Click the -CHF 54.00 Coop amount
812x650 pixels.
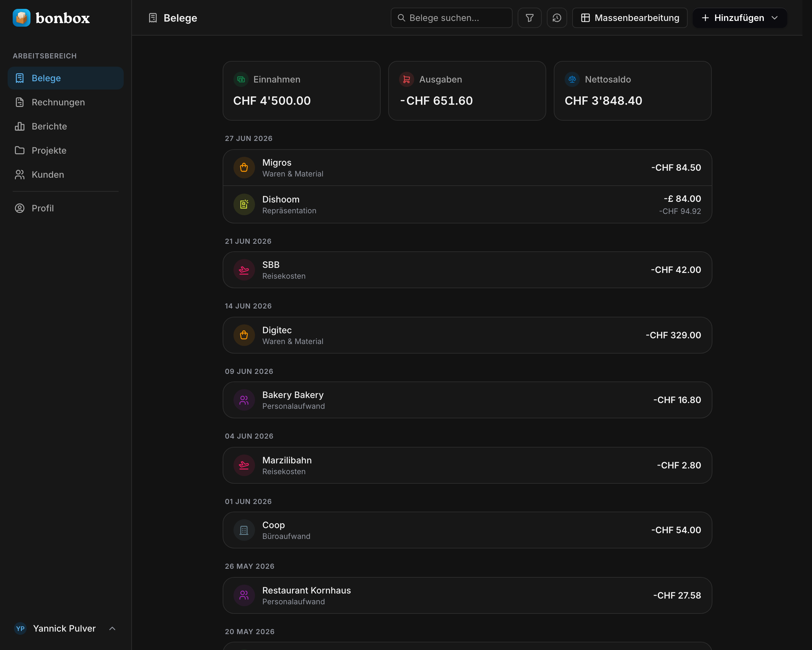pos(676,530)
